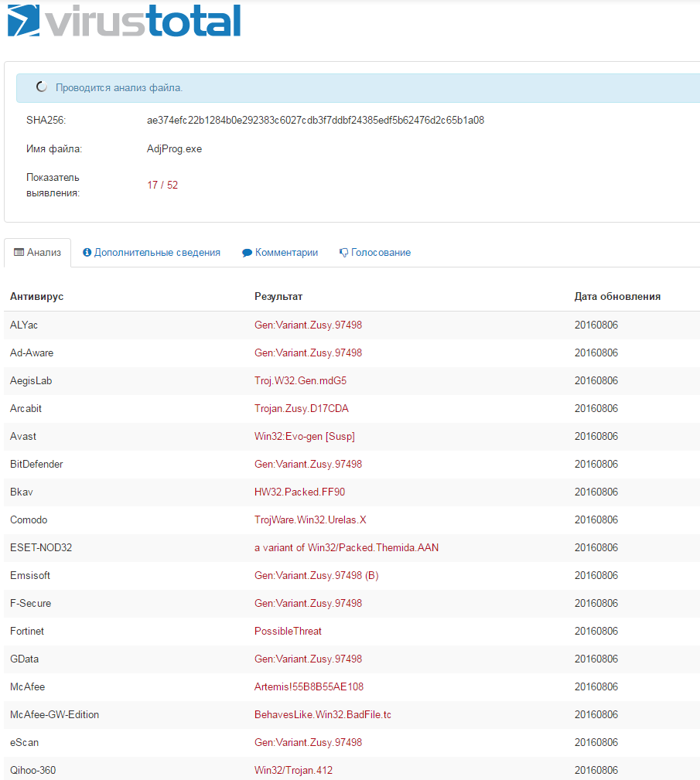Click the McAfee-GW-Edition antivirus name
Screen dimensions: 700x780
coord(55,715)
